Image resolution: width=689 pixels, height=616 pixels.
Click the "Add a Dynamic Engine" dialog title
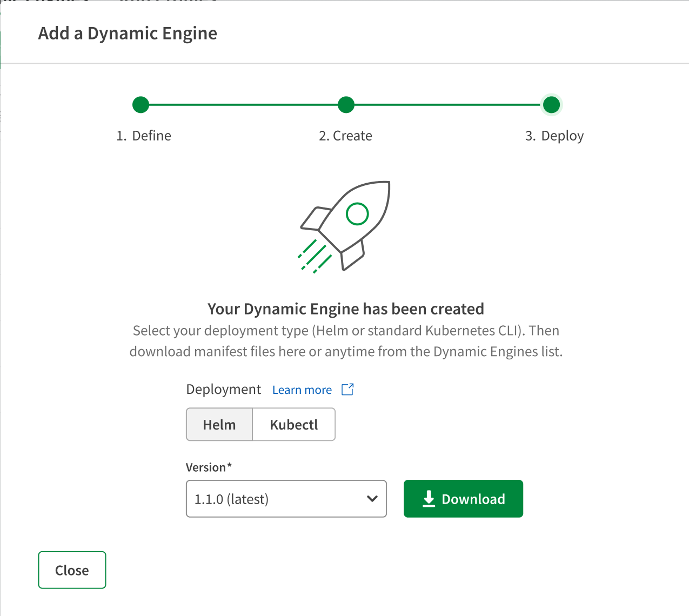(128, 34)
